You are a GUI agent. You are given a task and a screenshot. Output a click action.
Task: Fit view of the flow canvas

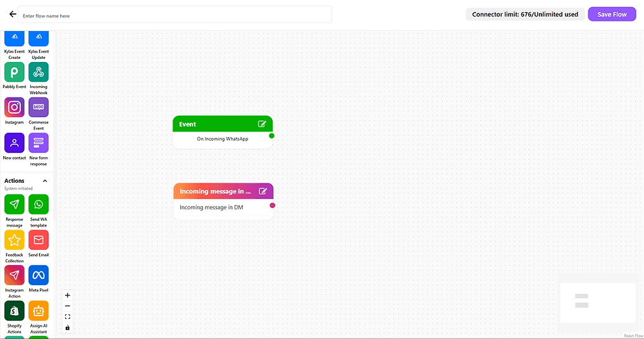click(68, 317)
